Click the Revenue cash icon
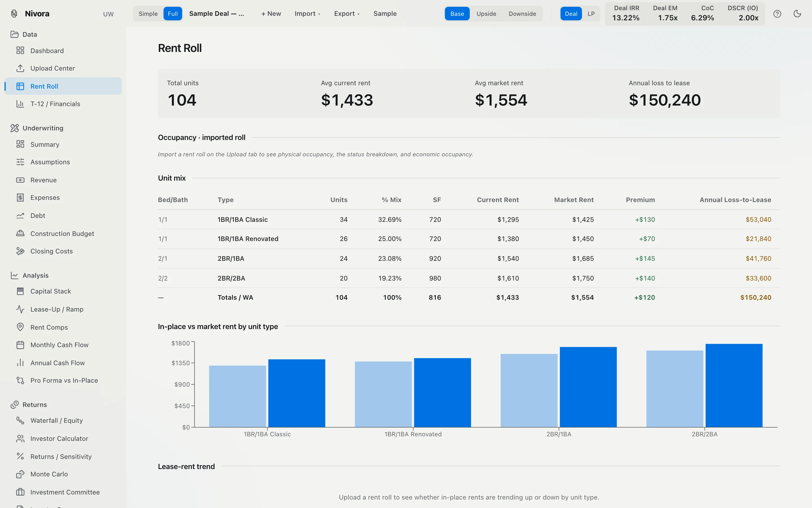The width and height of the screenshot is (812, 508). [x=20, y=180]
